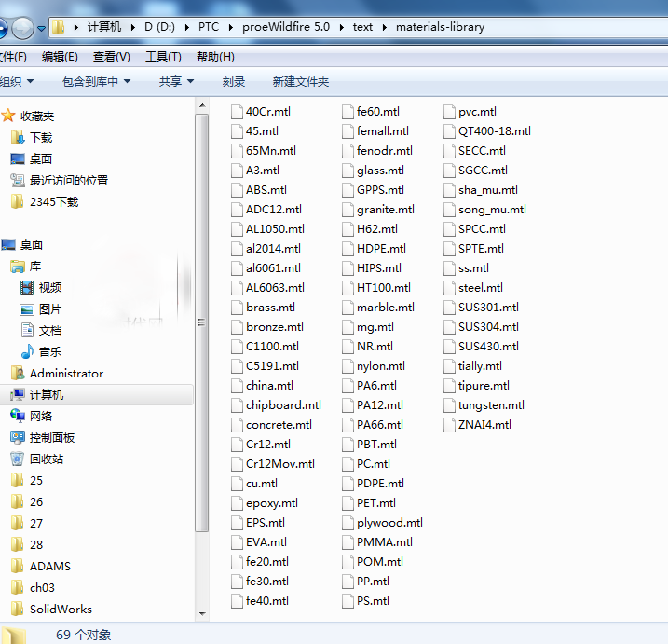The height and width of the screenshot is (644, 668).
Task: Select file icon of steel.mtl
Action: (449, 288)
